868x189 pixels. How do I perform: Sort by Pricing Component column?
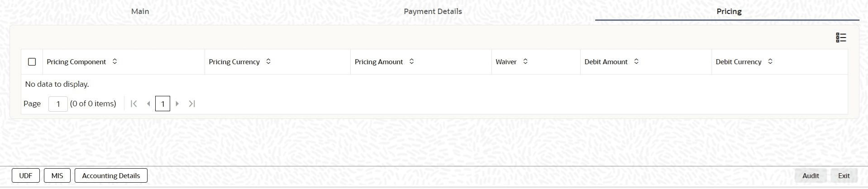(115, 61)
